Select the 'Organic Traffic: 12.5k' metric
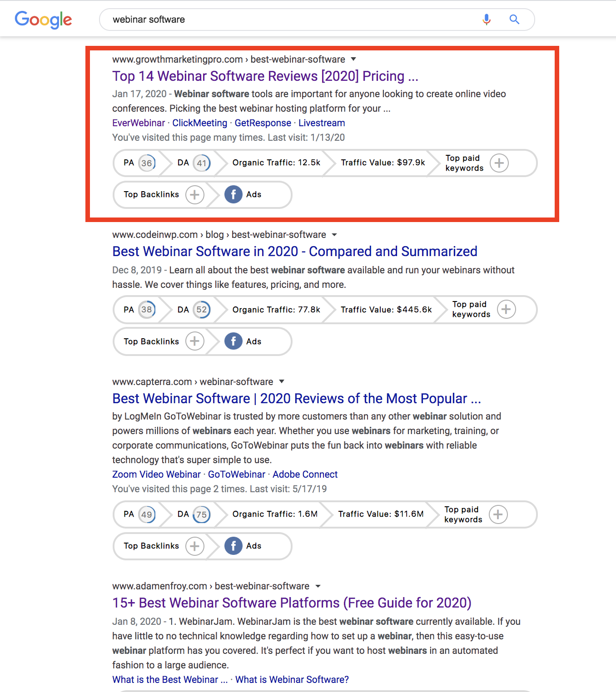Screen dimensions: 616x692 coord(276,163)
